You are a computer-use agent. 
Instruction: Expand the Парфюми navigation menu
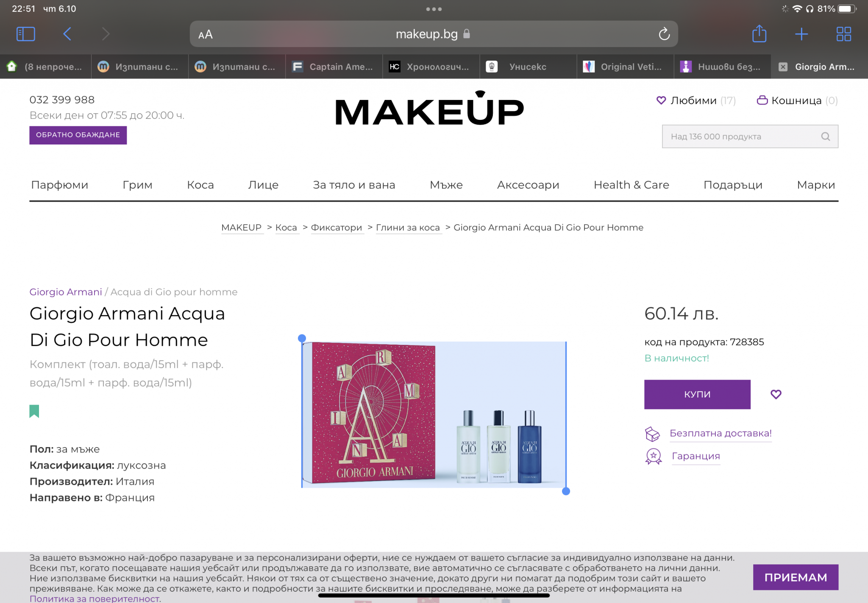pos(60,185)
